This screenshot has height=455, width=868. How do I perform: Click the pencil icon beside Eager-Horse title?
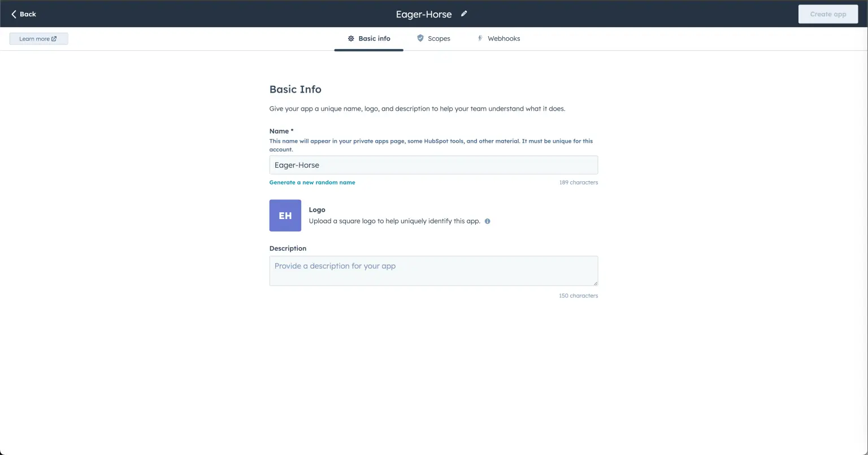[464, 14]
